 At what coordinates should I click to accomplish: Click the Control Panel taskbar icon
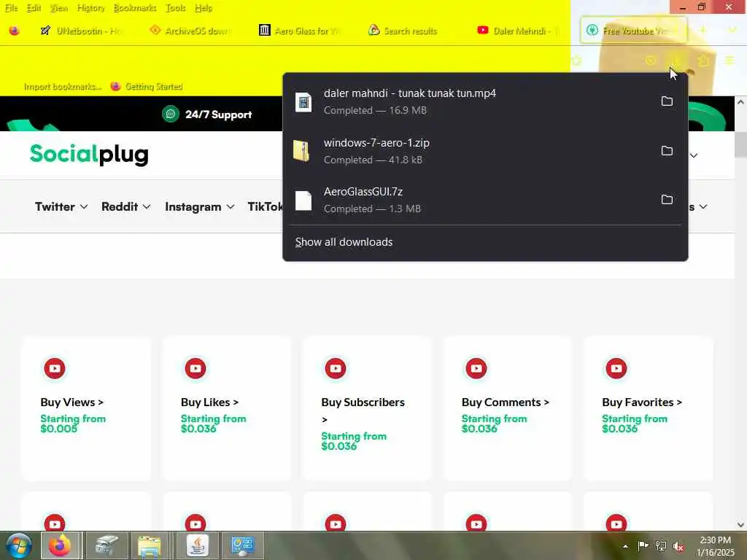pyautogui.click(x=242, y=545)
